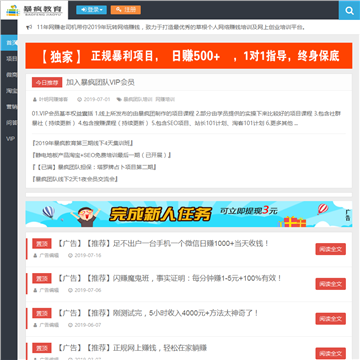Click author icon under 闪赚魔鬼班 post
The image size is (360, 360).
pos(35,290)
